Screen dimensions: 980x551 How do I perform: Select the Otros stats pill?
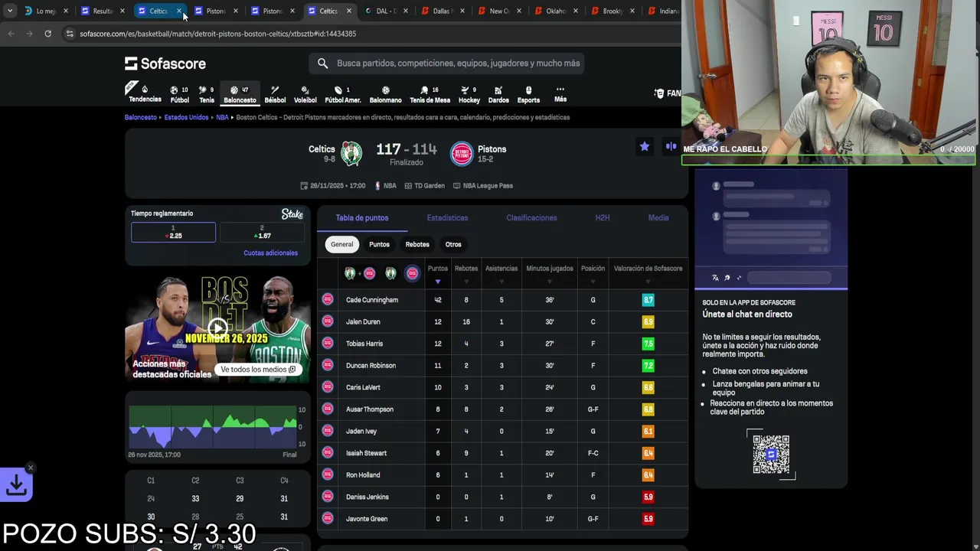453,244
